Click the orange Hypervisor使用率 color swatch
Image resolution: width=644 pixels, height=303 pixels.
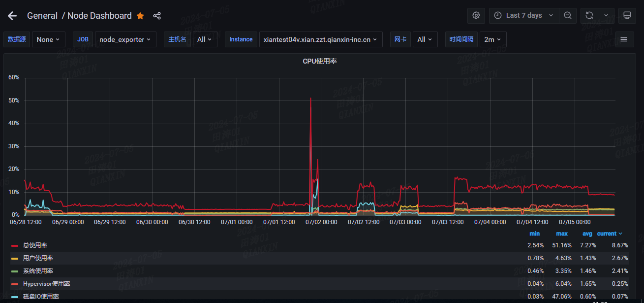click(15, 283)
